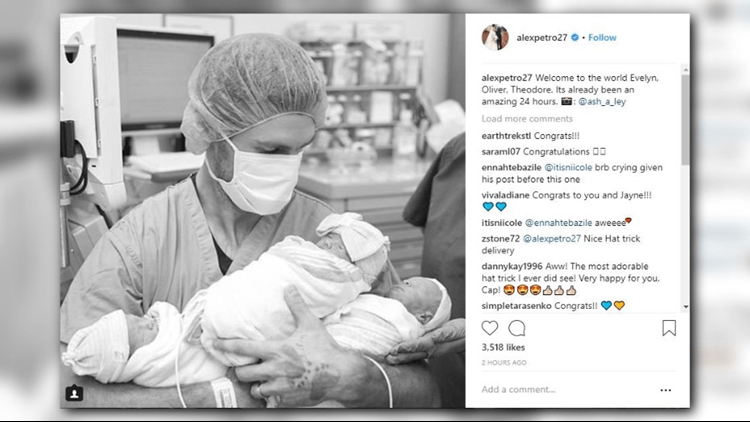Save post with the bookmark icon
Viewport: 750px width, 422px height.
pyautogui.click(x=669, y=328)
